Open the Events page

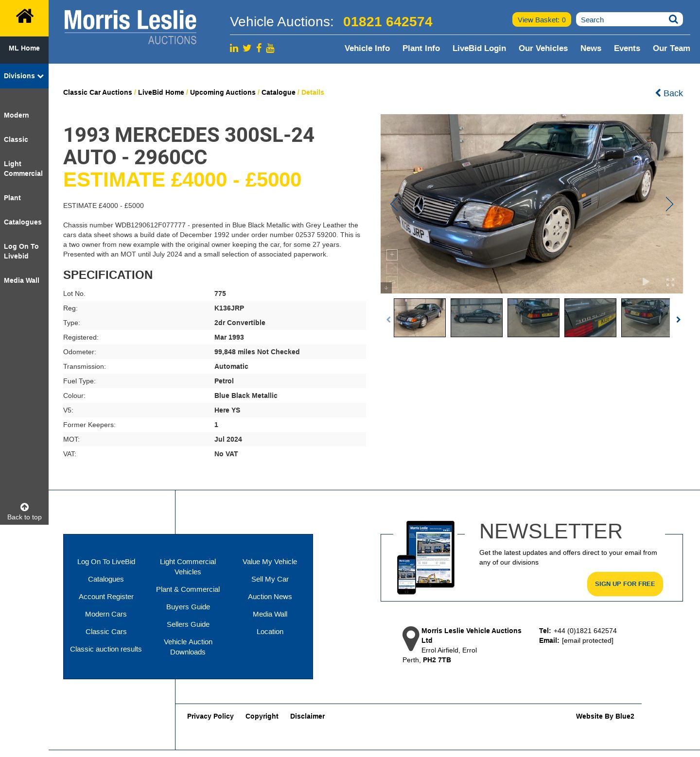pyautogui.click(x=627, y=48)
